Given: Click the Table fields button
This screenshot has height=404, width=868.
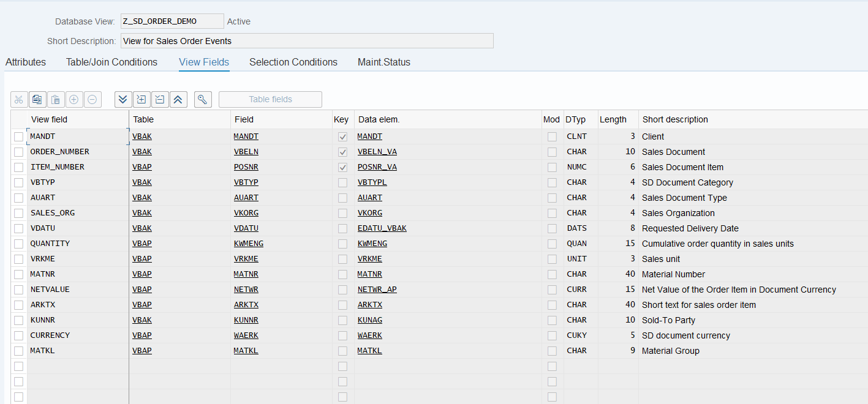Looking at the screenshot, I should coord(270,99).
